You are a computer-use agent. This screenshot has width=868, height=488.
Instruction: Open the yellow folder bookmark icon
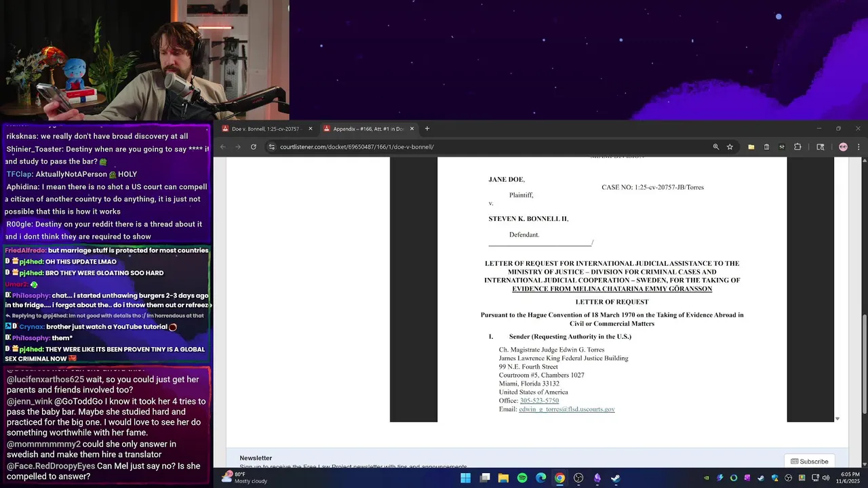pyautogui.click(x=751, y=147)
